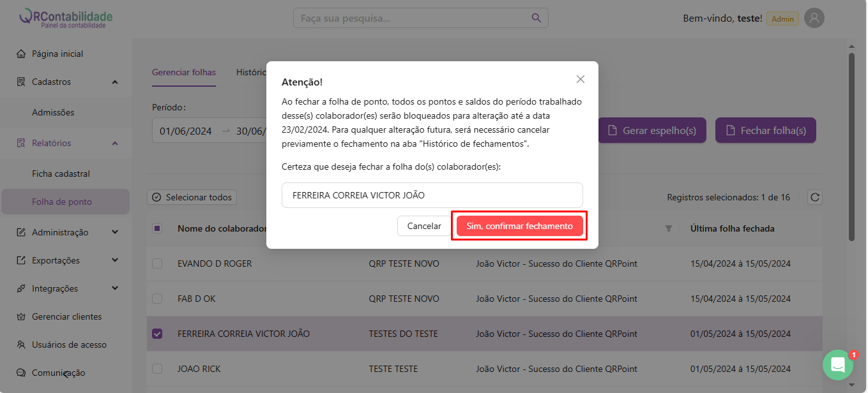
Task: Switch to the Gerenciar folhas tab
Action: [x=184, y=72]
